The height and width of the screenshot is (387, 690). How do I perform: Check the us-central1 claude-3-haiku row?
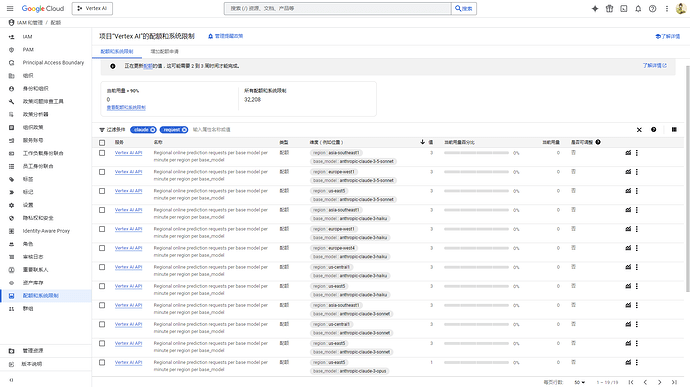point(102,267)
